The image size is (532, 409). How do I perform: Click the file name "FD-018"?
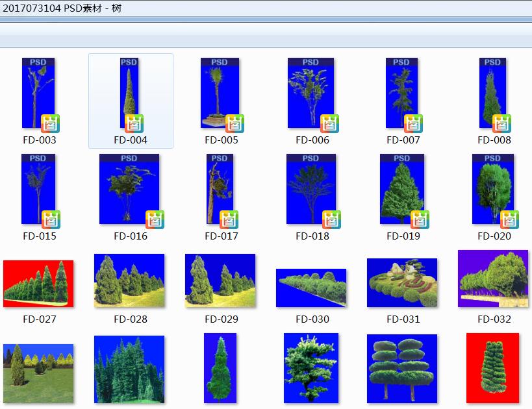click(312, 236)
